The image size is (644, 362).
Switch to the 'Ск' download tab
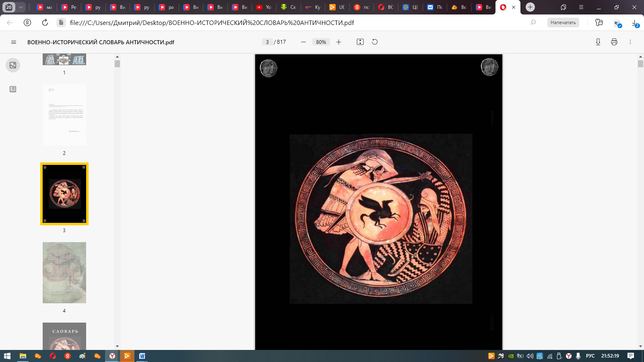(x=288, y=7)
